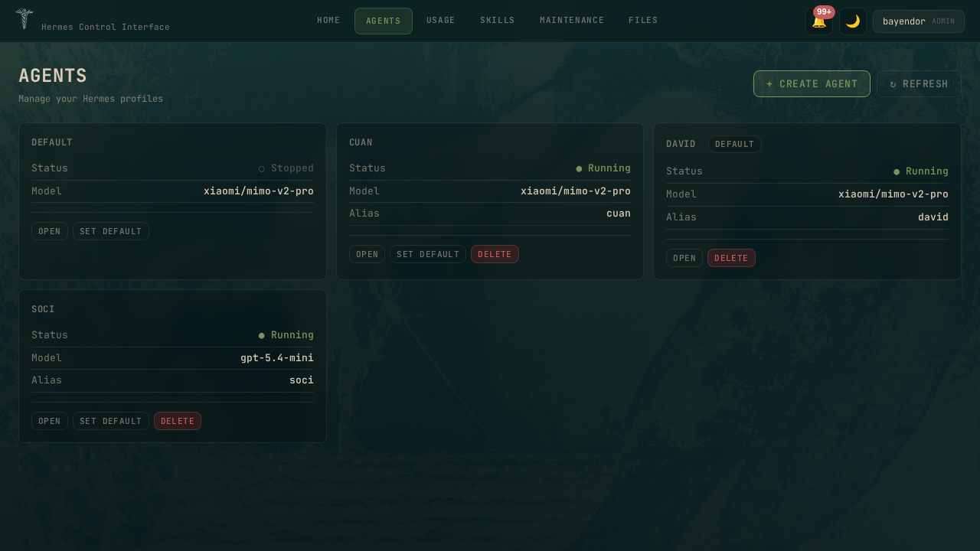Click the Running status on the DAVID card
The height and width of the screenshot is (551, 980).
click(x=921, y=171)
